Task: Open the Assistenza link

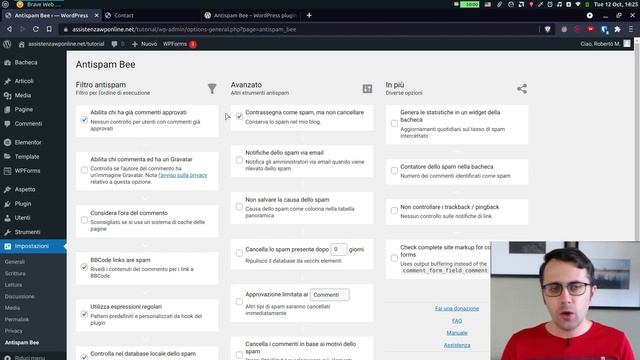Action: tap(457, 345)
